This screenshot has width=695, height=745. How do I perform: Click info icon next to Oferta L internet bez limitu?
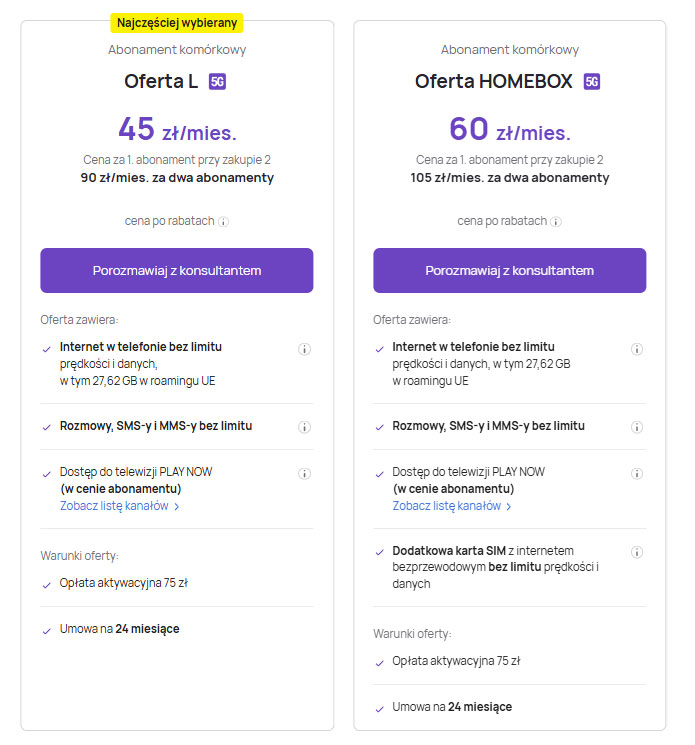tap(304, 349)
